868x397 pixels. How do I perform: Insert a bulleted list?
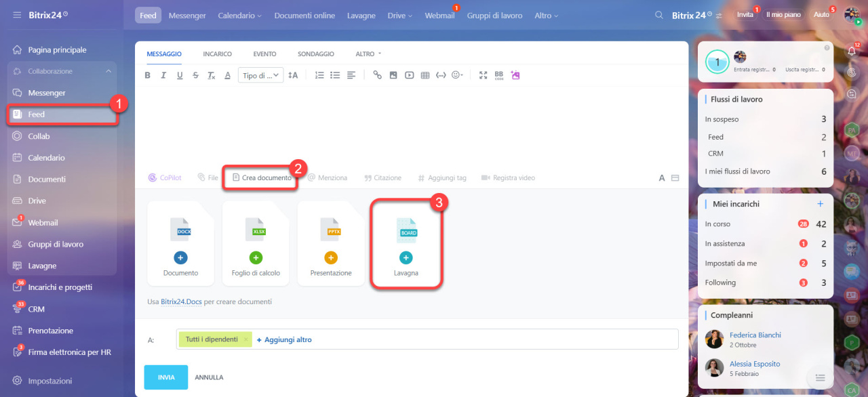[335, 75]
